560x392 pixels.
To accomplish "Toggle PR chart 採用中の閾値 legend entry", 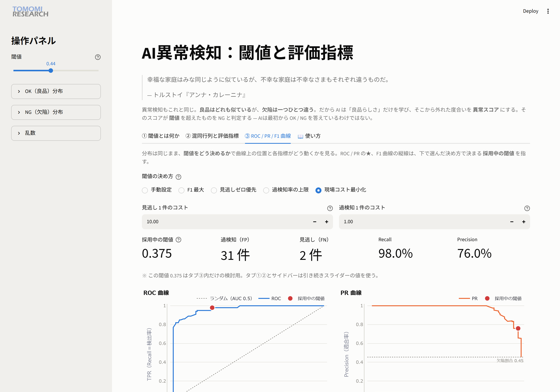I will (x=503, y=299).
